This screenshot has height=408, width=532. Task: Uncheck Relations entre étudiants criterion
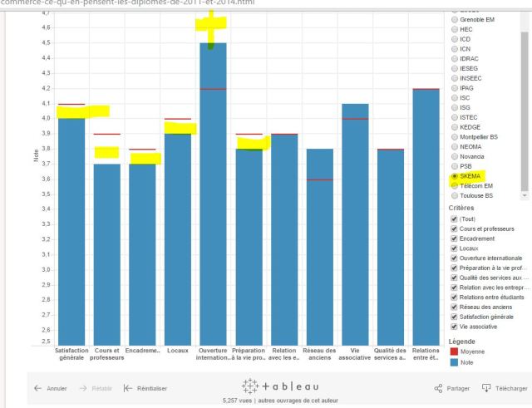454,297
